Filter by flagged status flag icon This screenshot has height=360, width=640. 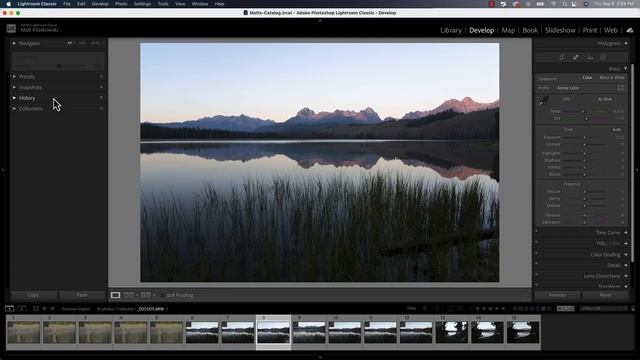424,309
